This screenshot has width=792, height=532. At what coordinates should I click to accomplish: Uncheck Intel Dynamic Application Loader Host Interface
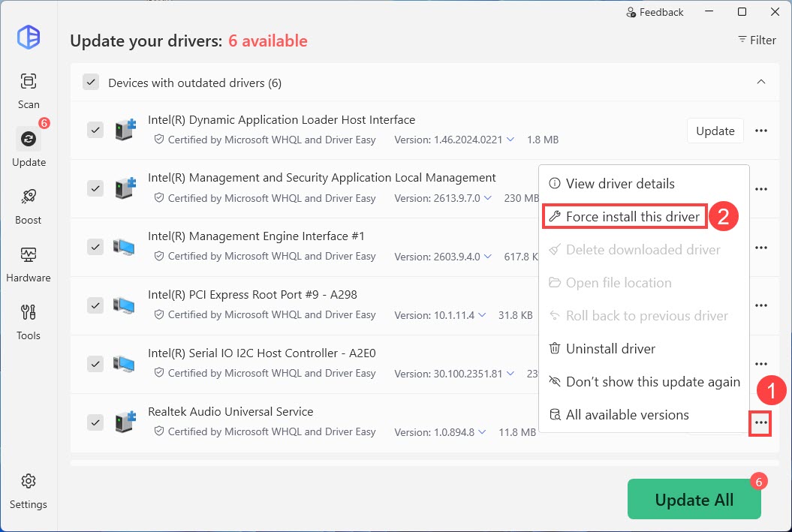click(x=95, y=131)
